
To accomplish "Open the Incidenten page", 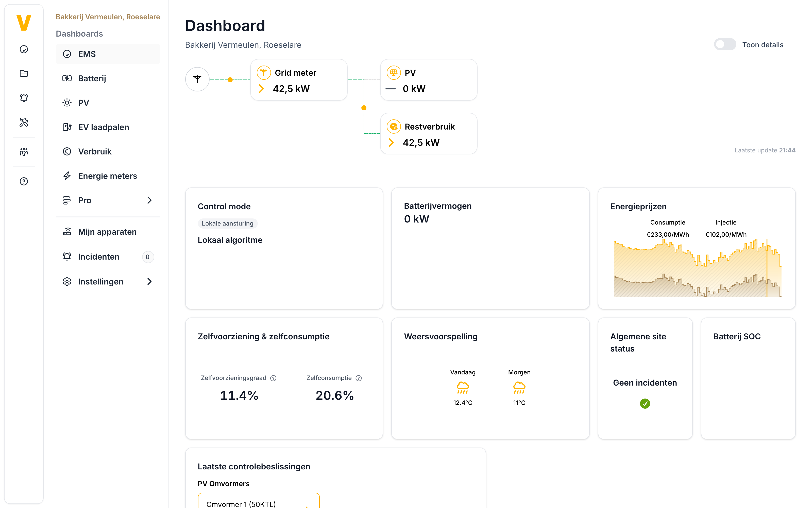I will pyautogui.click(x=108, y=257).
